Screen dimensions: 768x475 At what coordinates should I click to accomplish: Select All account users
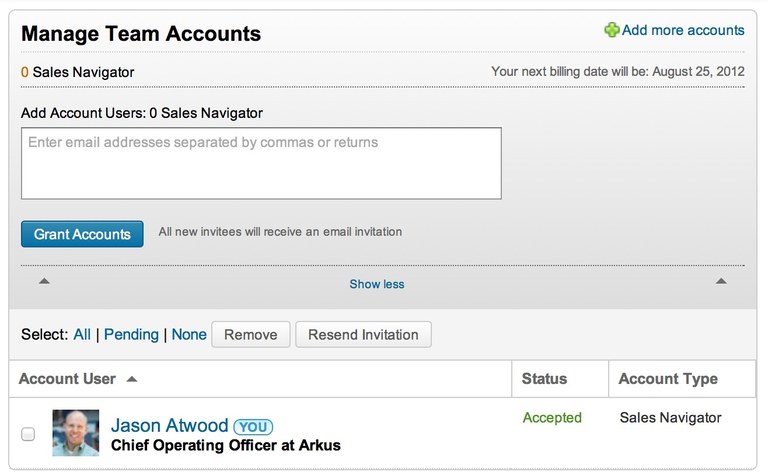pos(82,334)
